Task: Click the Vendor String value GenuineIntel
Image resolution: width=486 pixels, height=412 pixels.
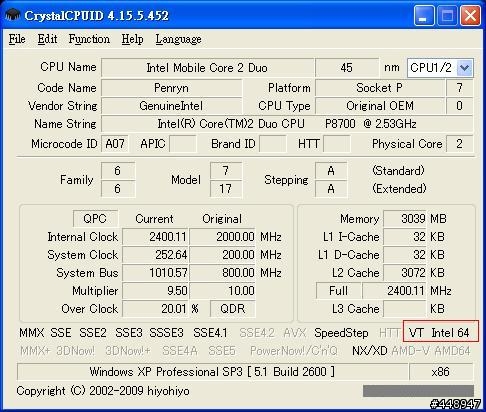Action: coord(171,106)
